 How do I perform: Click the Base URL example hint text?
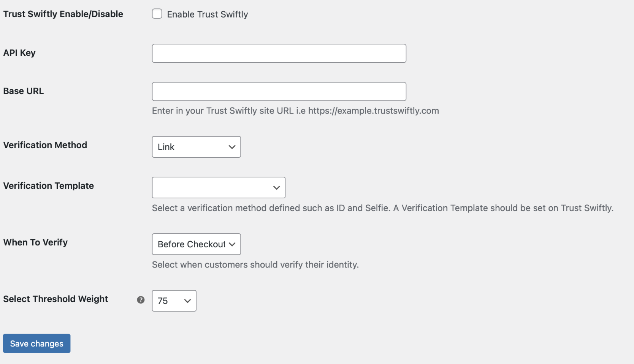click(x=295, y=111)
